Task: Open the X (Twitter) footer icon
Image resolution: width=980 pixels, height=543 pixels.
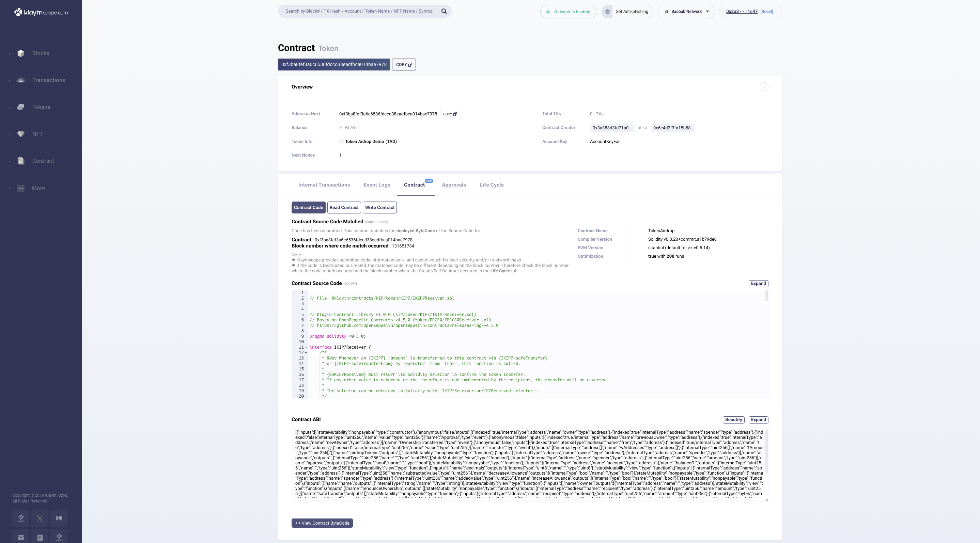Action: coord(40,518)
